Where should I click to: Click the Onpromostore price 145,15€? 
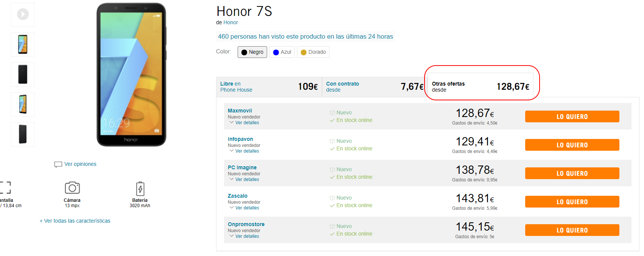[x=475, y=227]
